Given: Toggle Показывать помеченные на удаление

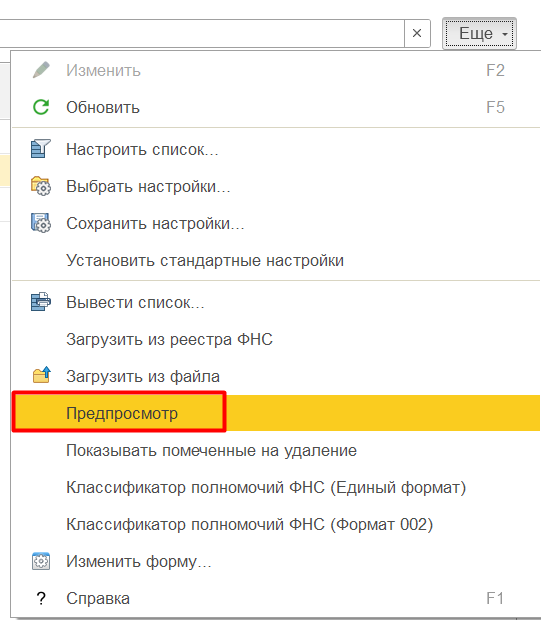Looking at the screenshot, I should pos(212,450).
